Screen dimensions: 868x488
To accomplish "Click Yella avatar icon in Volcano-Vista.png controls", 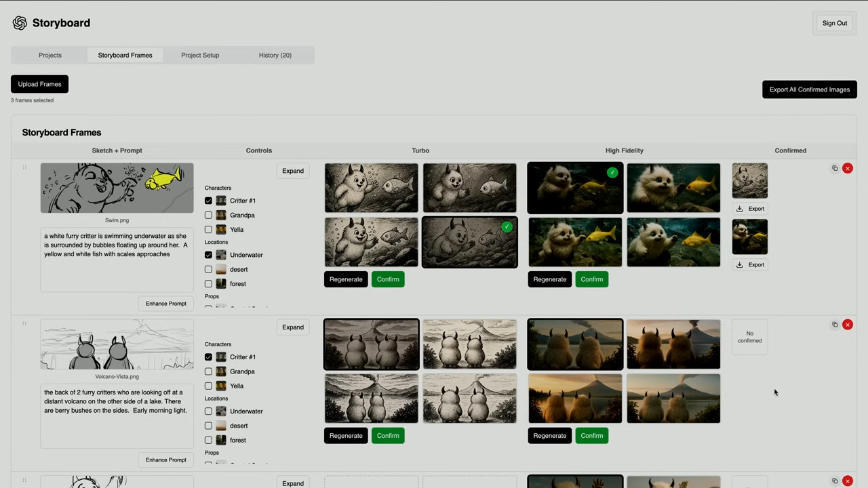I will pos(221,386).
